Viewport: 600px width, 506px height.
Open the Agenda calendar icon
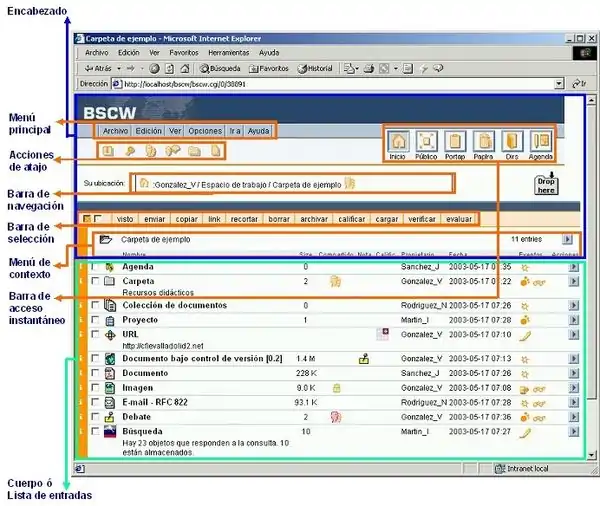[x=541, y=140]
